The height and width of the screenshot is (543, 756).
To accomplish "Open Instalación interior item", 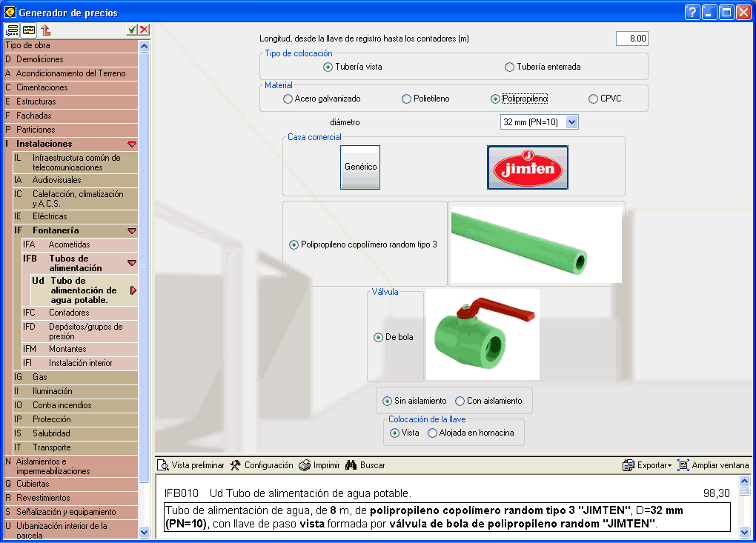I will click(x=80, y=362).
